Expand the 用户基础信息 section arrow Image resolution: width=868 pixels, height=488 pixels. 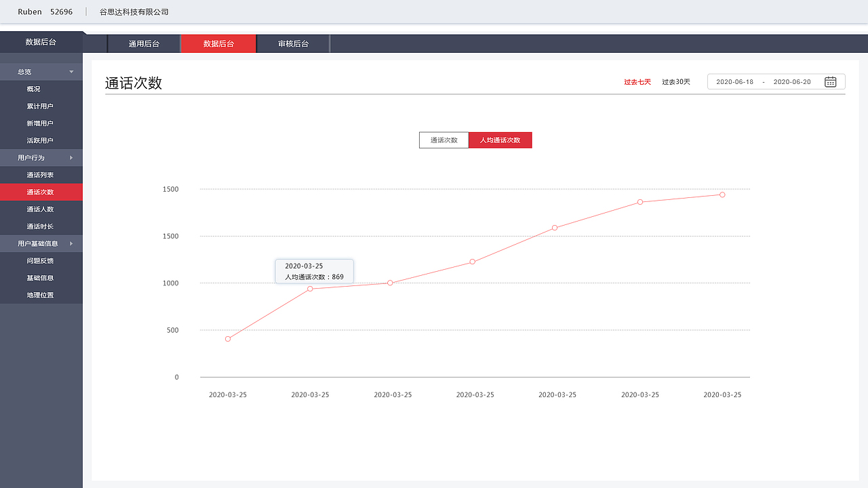point(71,243)
